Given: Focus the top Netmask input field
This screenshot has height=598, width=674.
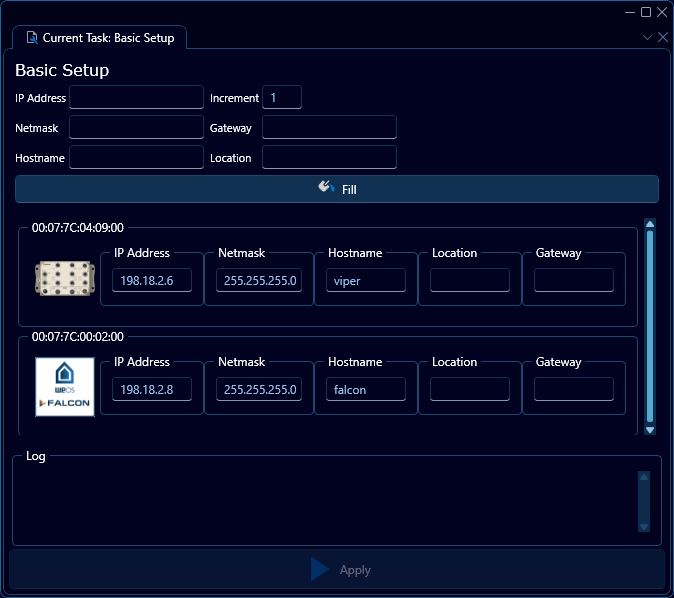Looking at the screenshot, I should [136, 127].
